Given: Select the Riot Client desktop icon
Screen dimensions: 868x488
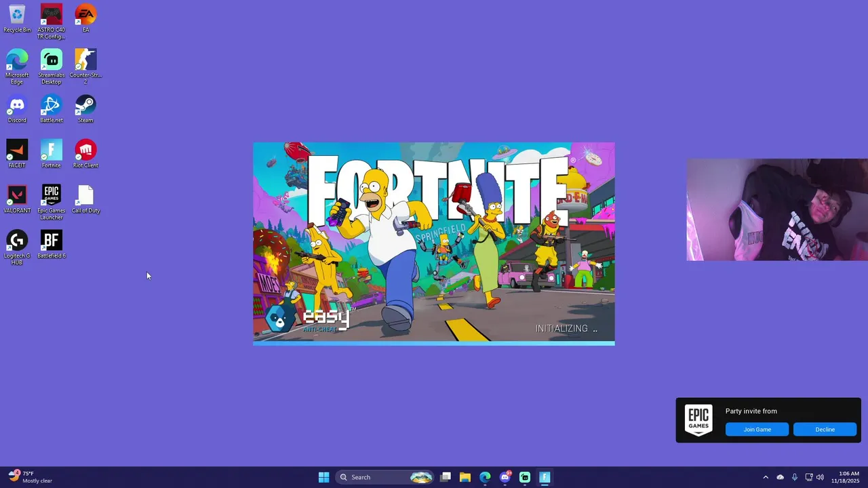Looking at the screenshot, I should coord(85,154).
